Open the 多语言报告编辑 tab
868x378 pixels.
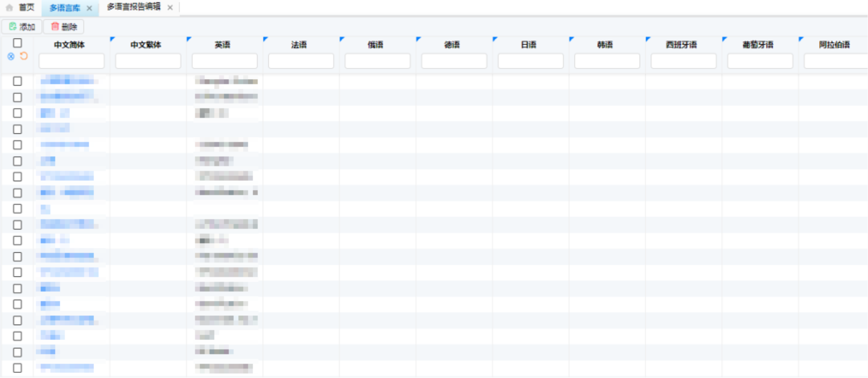(x=134, y=7)
